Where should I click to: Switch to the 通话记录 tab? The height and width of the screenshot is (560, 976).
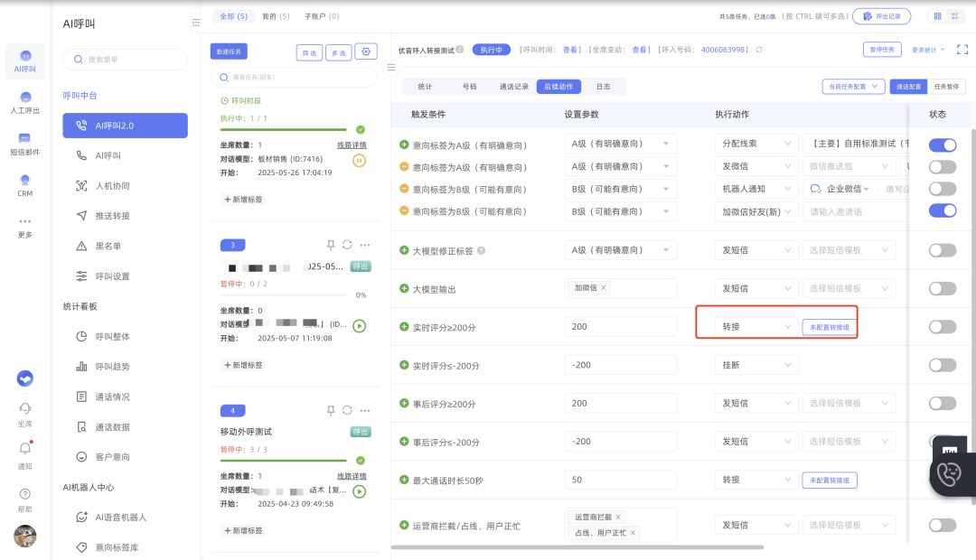(x=513, y=87)
